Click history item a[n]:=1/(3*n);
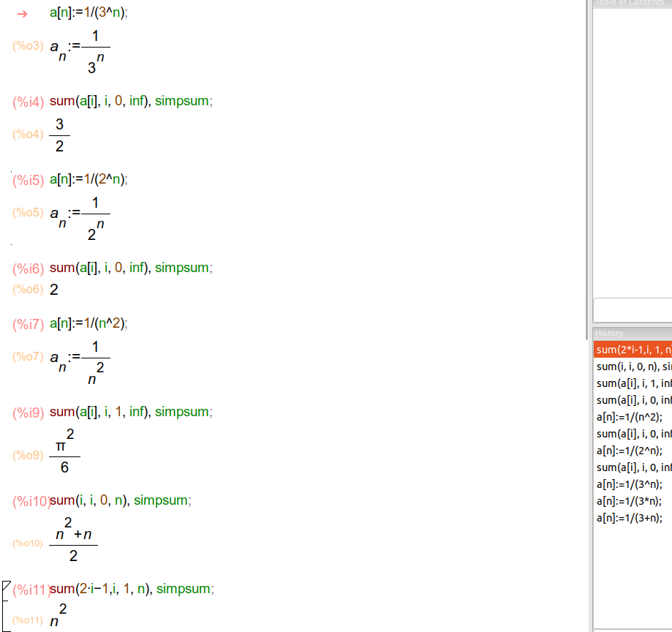672x632 pixels. tap(630, 501)
